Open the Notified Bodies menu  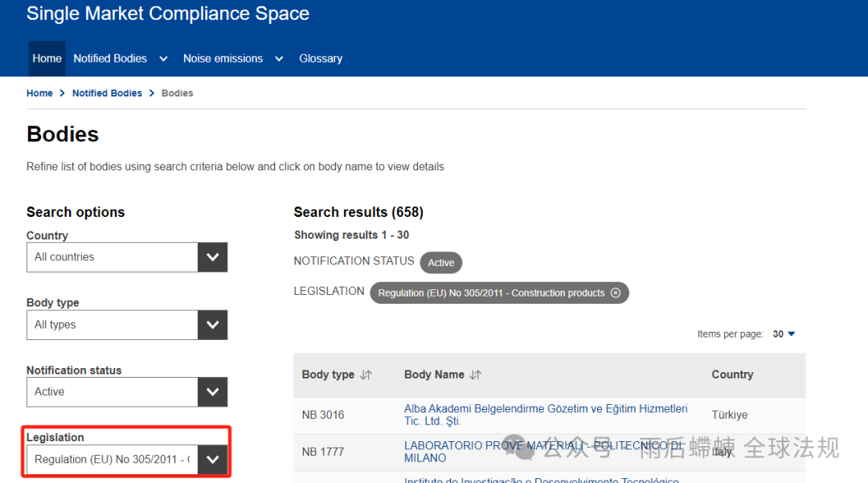click(x=110, y=59)
